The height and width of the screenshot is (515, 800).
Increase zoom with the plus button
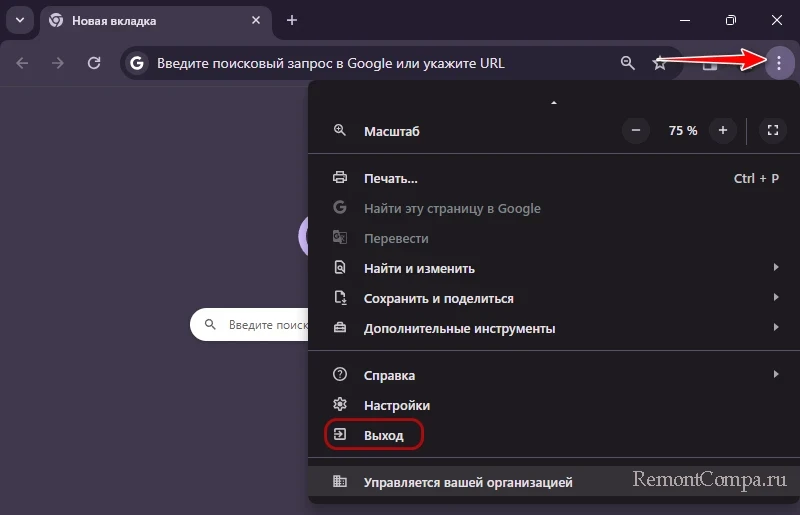tap(723, 130)
